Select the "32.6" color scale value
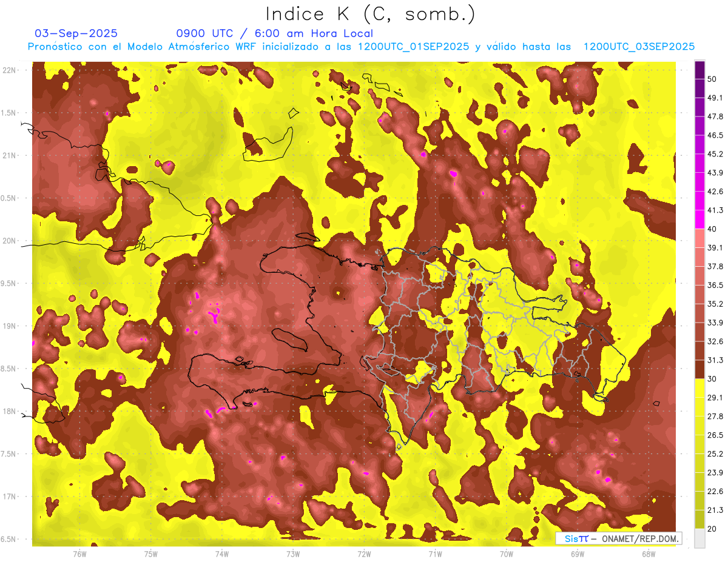Image resolution: width=728 pixels, height=562 pixels. point(715,341)
